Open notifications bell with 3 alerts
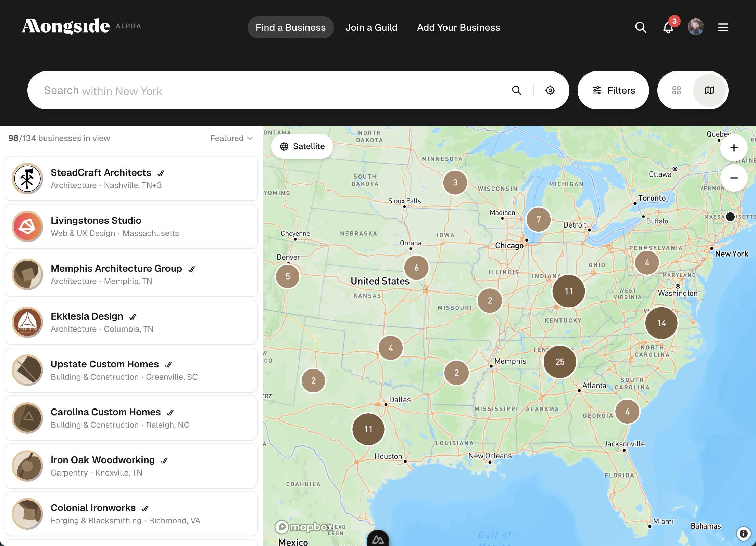 point(669,27)
